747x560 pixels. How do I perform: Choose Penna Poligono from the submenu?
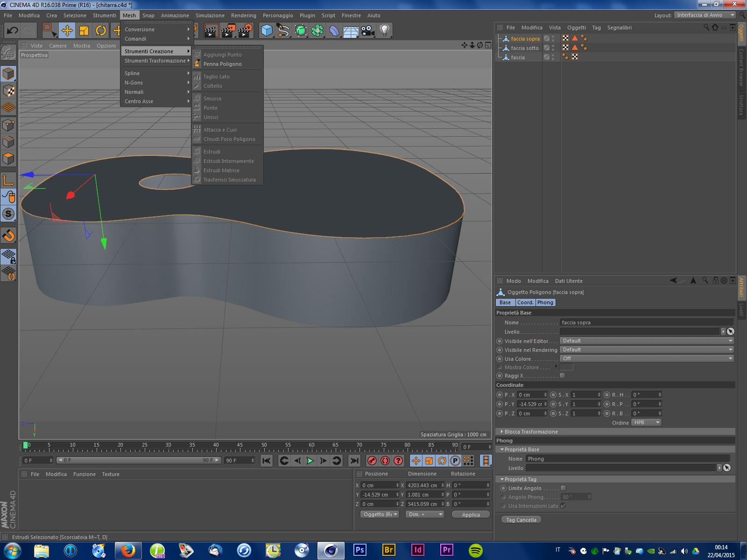(222, 64)
